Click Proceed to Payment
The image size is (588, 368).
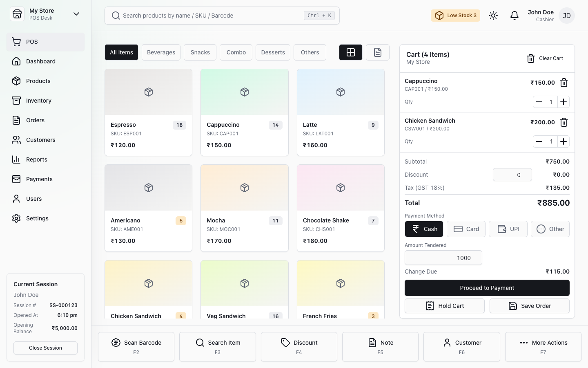coord(487,288)
